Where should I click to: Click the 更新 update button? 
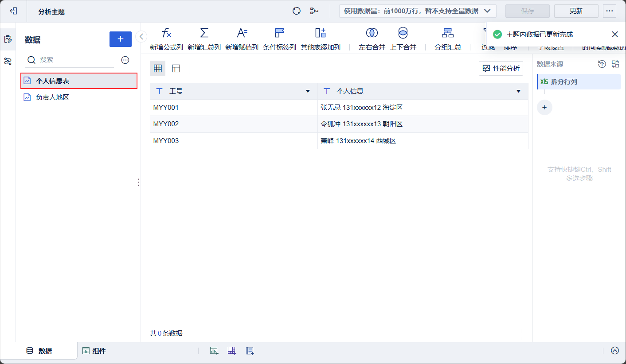click(576, 11)
